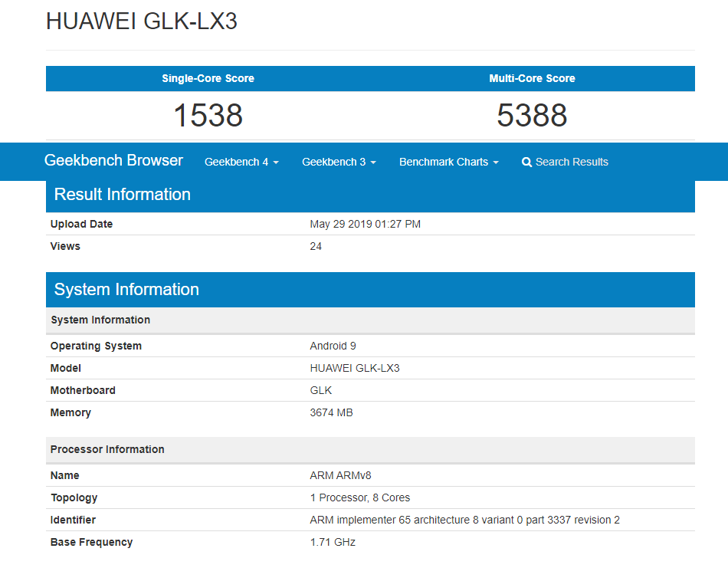Click the Processor Information subheader
The width and height of the screenshot is (728, 568).
point(370,449)
